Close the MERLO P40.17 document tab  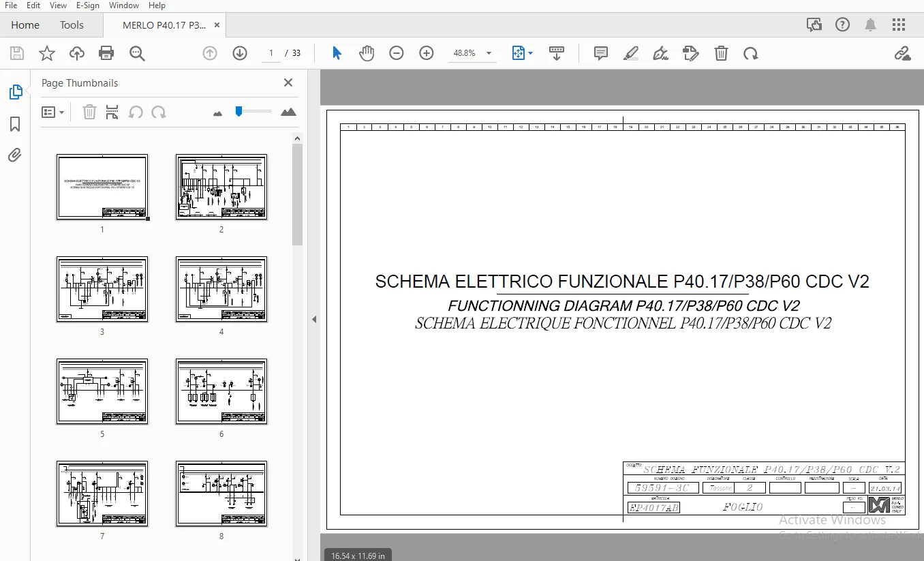click(217, 25)
